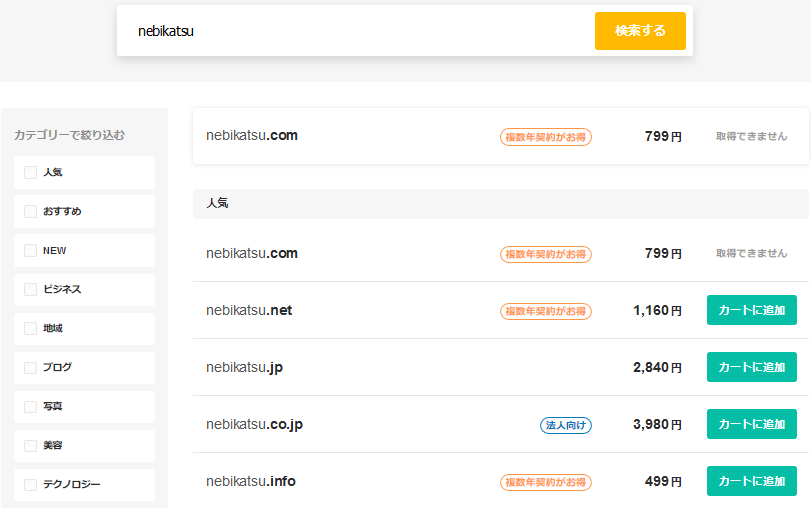Click the 人気 section header
The width and height of the screenshot is (811, 508).
point(218,203)
